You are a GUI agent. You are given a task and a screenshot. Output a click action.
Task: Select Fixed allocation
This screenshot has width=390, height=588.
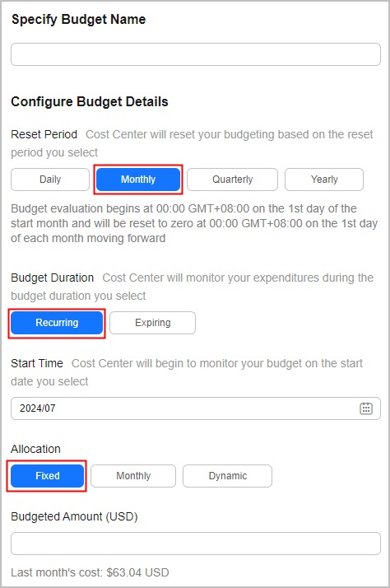(x=47, y=476)
